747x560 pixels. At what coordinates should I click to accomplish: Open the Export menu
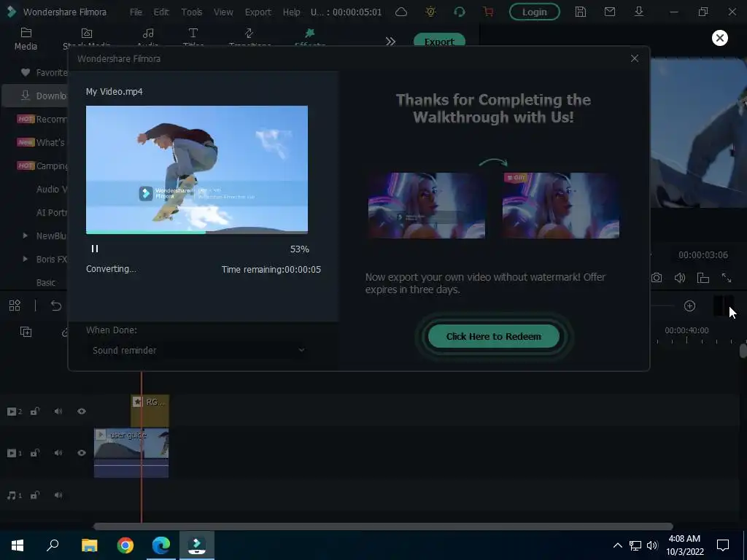click(258, 12)
